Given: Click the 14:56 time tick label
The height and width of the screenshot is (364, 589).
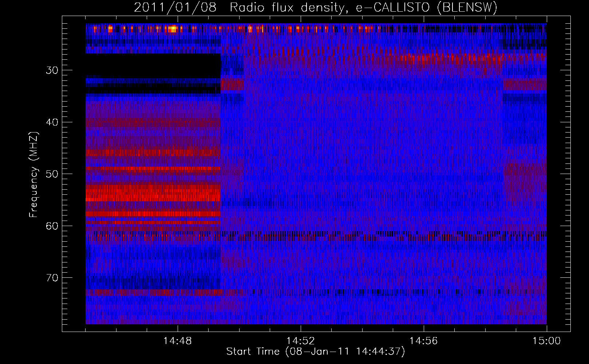Looking at the screenshot, I should click(x=424, y=341).
